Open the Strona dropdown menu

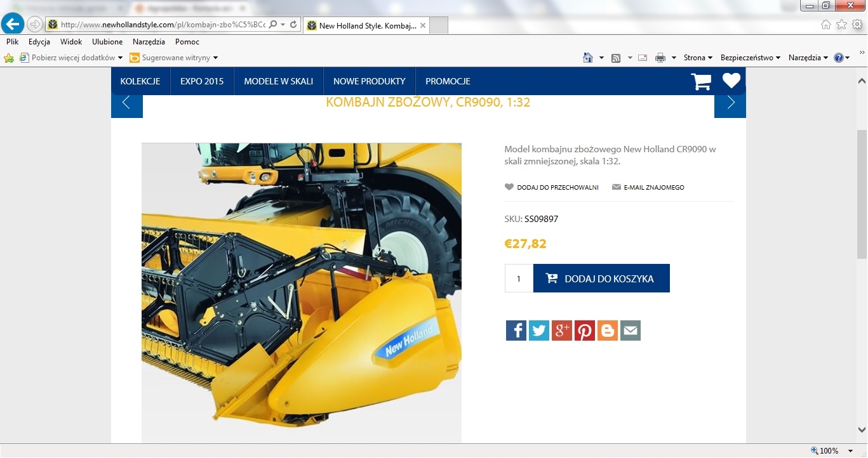tap(698, 58)
